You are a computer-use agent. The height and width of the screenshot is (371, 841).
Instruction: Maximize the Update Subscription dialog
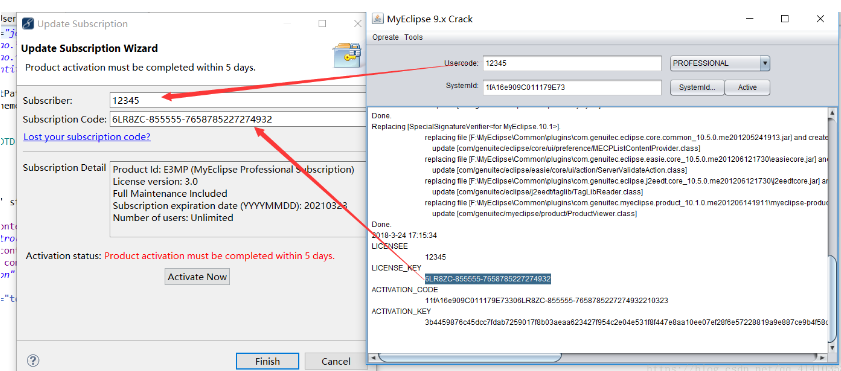coord(322,24)
